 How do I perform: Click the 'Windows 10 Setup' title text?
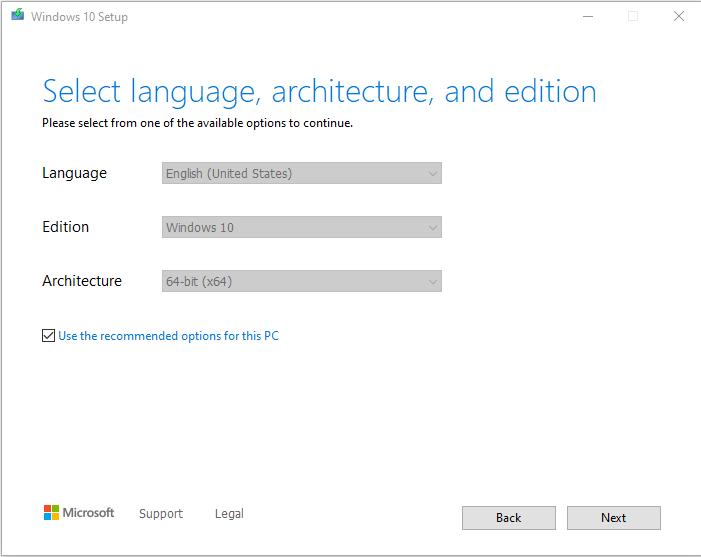point(79,17)
